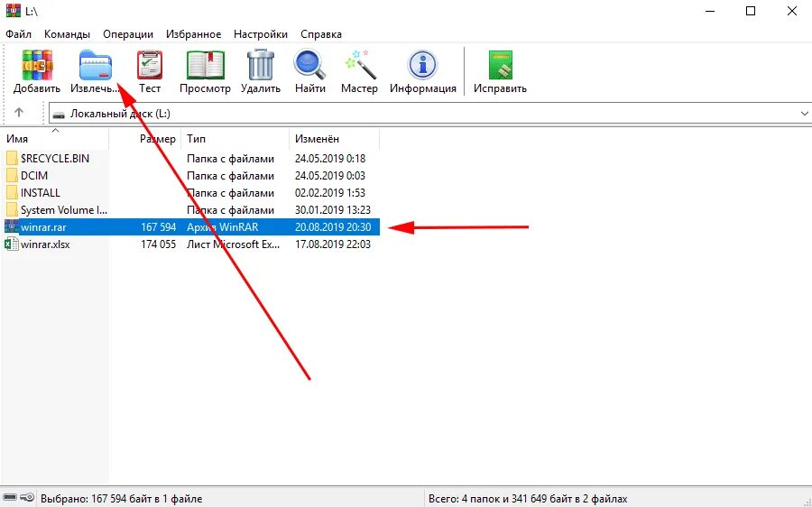Select the DCIM folder name
The width and height of the screenshot is (812, 507).
click(34, 176)
